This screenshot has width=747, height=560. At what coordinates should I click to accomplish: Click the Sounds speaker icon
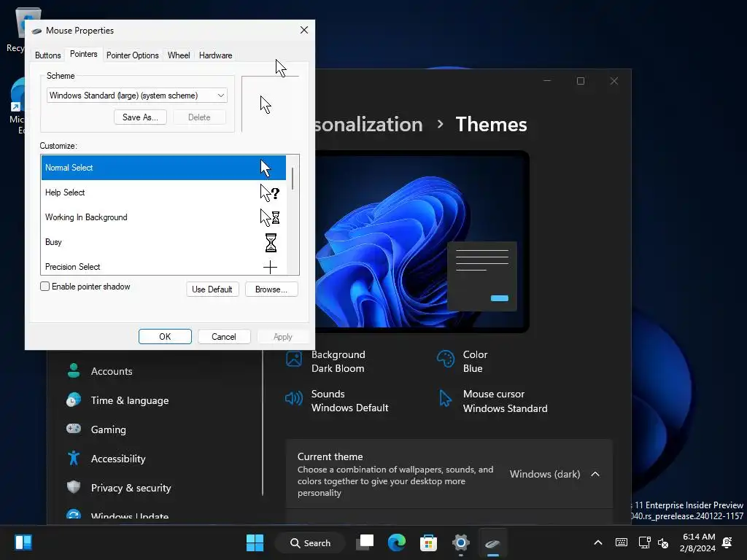pyautogui.click(x=293, y=397)
